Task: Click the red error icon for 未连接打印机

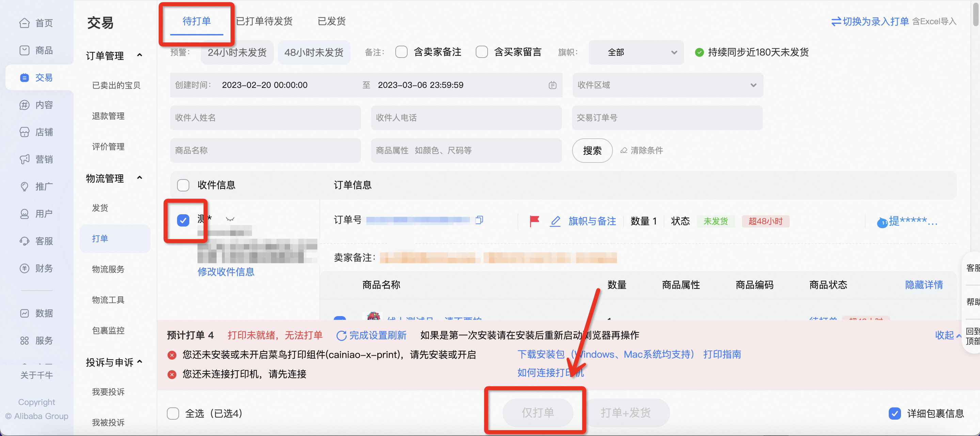Action: [x=172, y=374]
